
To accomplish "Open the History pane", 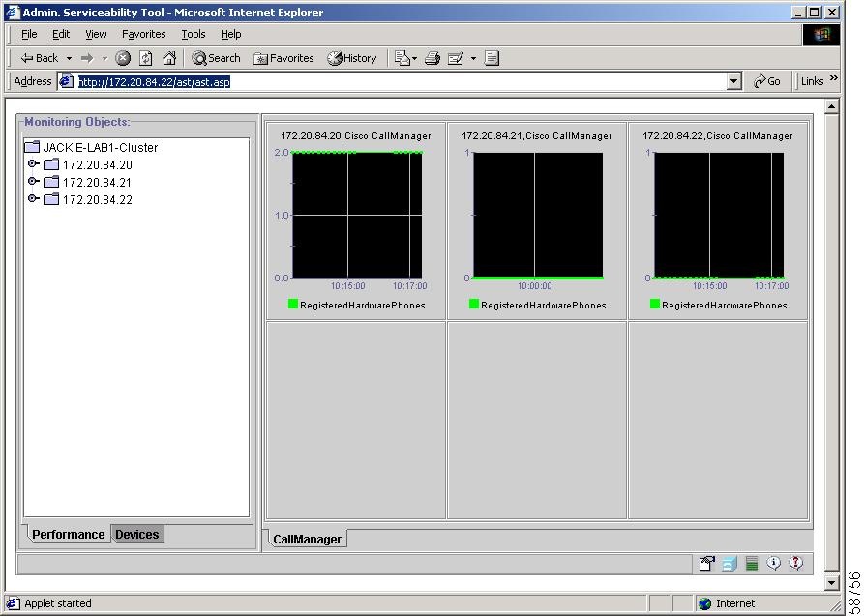I will (x=351, y=58).
